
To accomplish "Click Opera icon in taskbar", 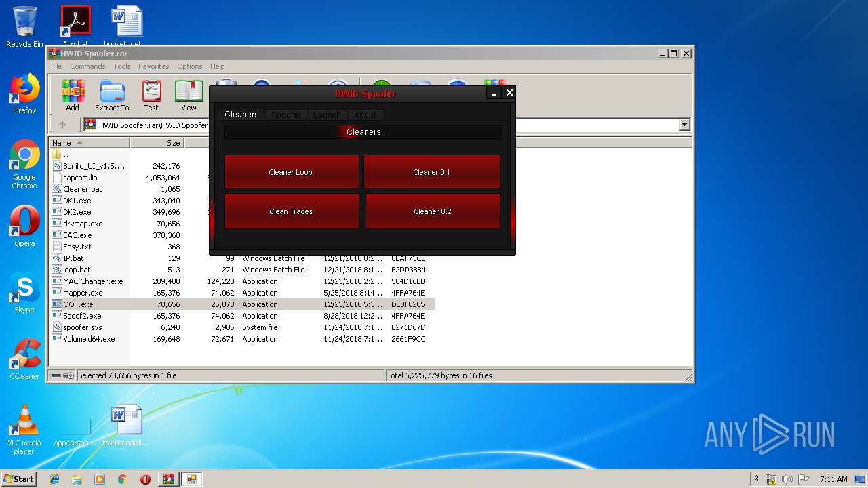I will tap(145, 479).
